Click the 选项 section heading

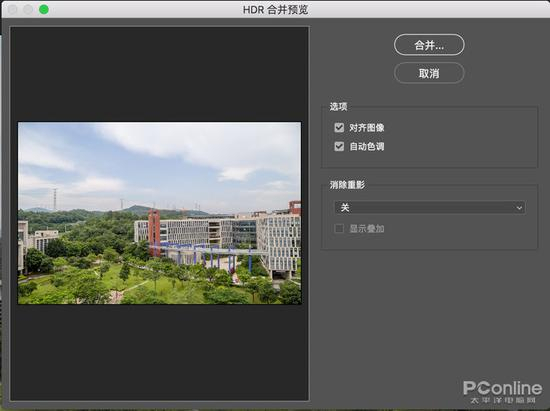pyautogui.click(x=338, y=107)
